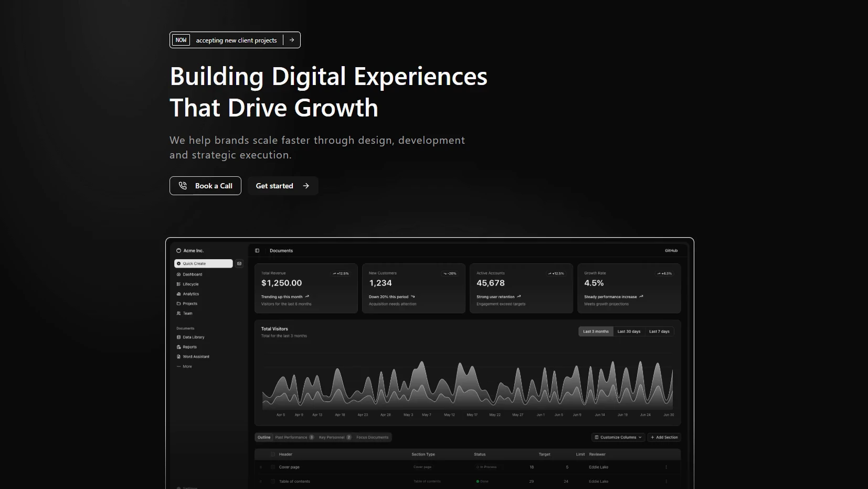Screen dimensions: 868x489
Task: Click the NOW badge in announcement banner
Action: click(181, 40)
